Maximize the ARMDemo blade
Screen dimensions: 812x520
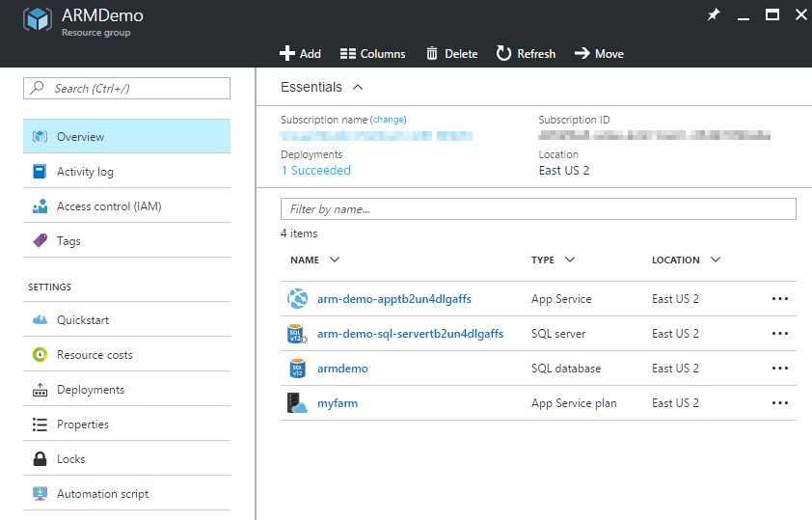pyautogui.click(x=772, y=14)
